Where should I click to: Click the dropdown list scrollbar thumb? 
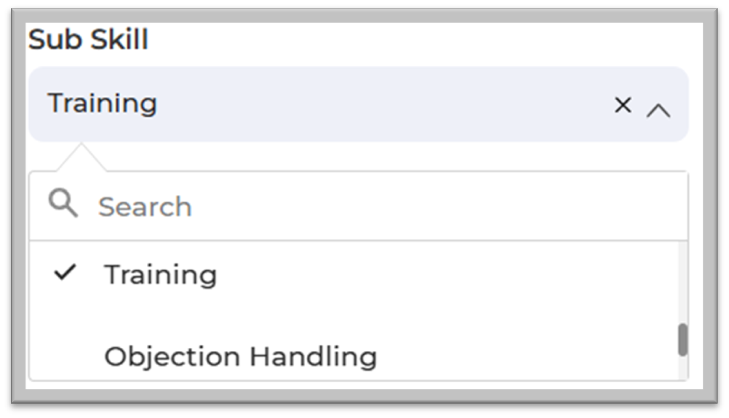click(683, 340)
